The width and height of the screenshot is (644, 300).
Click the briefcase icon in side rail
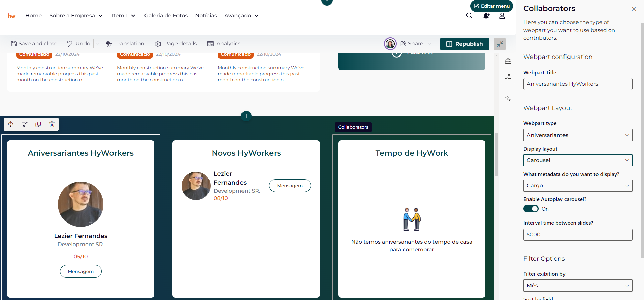[508, 61]
